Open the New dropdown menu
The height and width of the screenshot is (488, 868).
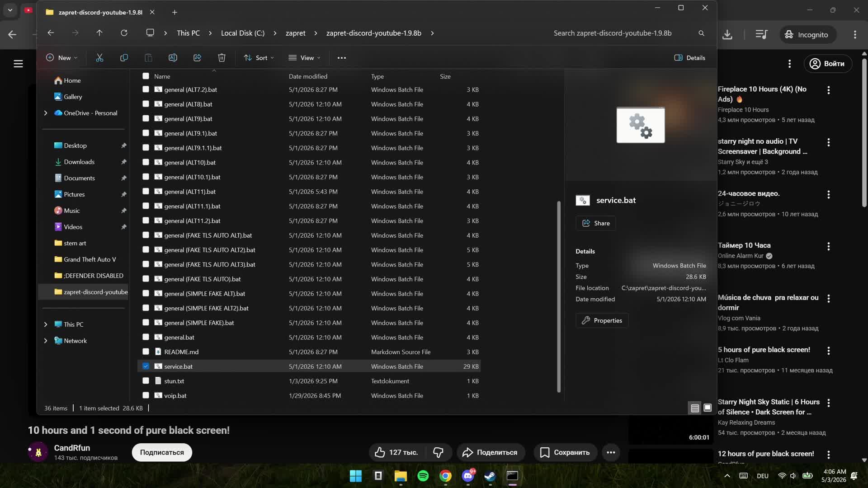(x=62, y=58)
